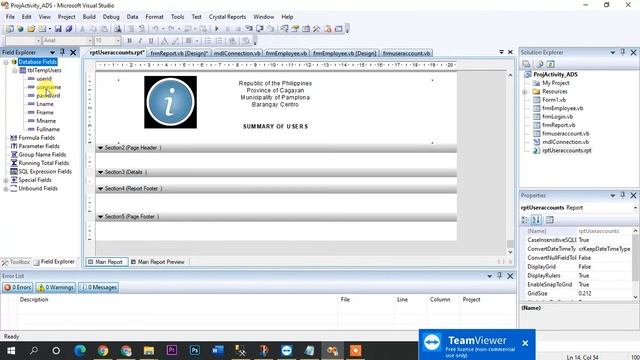
Task: Switch to mdiConnection.vb tab
Action: point(237,53)
